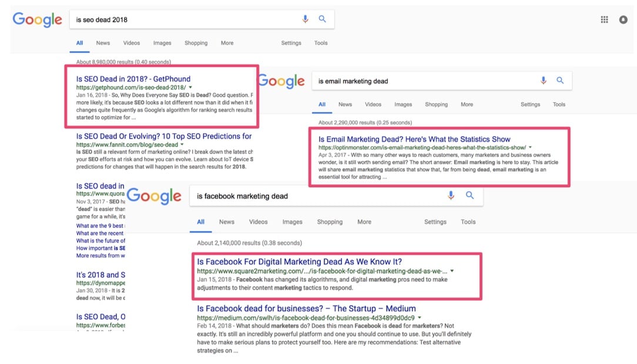Open Tools in the 'is seo dead 2018' results bar
The width and height of the screenshot is (637, 364).
321,43
